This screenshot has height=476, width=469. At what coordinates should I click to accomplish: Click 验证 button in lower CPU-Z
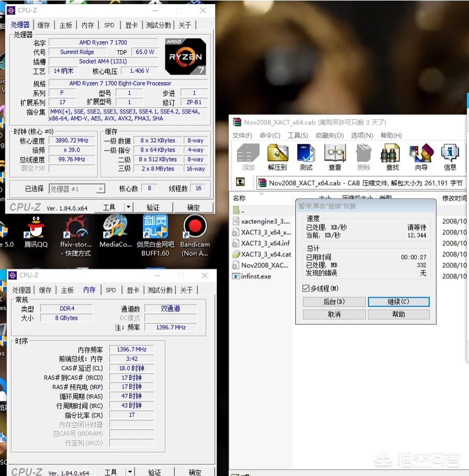click(154, 472)
